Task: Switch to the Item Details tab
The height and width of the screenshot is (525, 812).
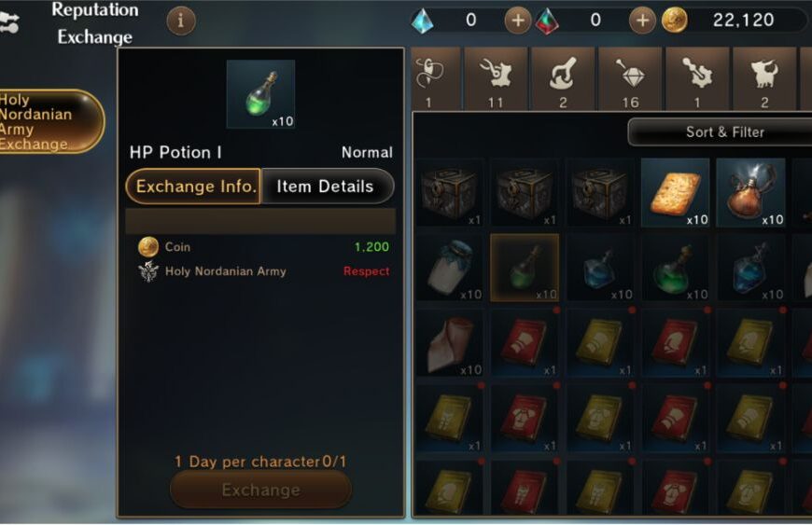Action: coord(327,187)
